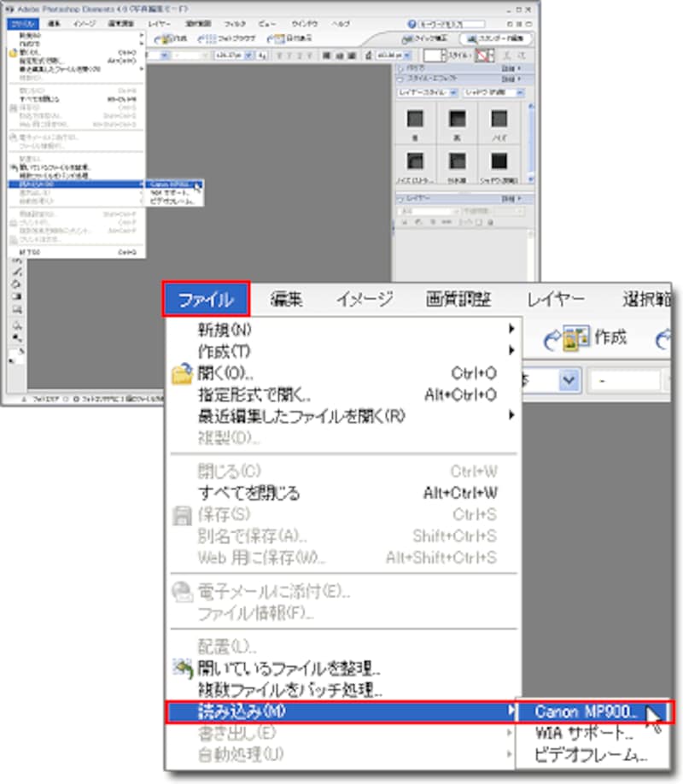Open レイヤー menu in the enlarged callout
The width and height of the screenshot is (683, 784).
tap(556, 299)
